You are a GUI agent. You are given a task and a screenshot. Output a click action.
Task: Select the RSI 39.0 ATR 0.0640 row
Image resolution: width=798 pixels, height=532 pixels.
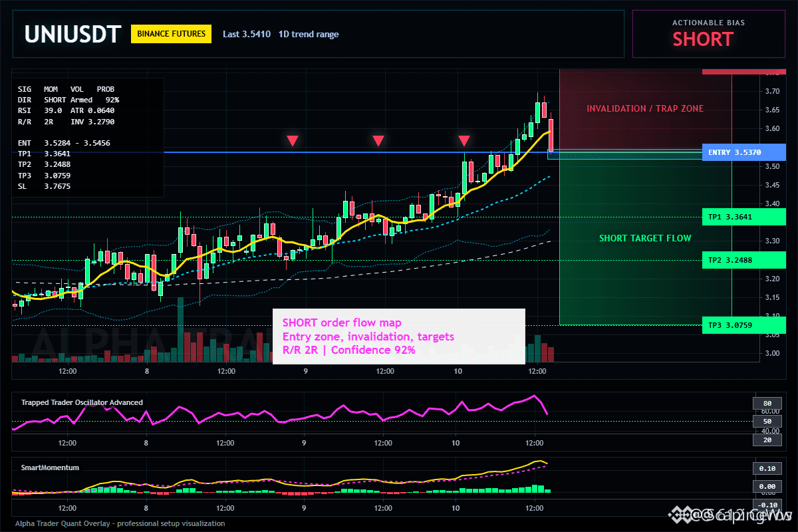pyautogui.click(x=66, y=110)
